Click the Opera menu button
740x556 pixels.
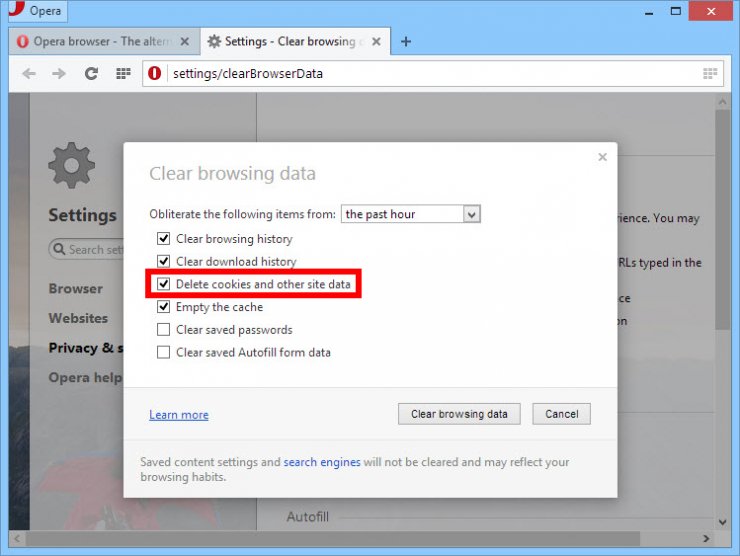tap(38, 10)
